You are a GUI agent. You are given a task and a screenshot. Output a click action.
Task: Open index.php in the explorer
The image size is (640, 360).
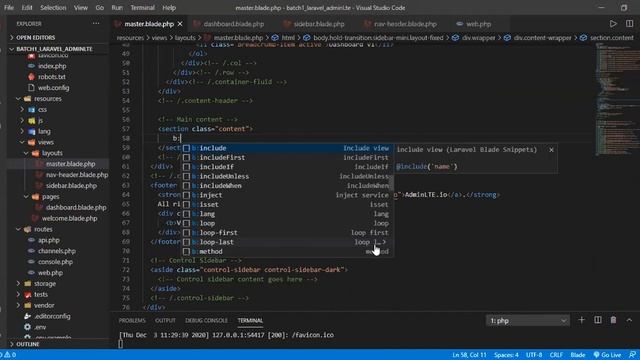pyautogui.click(x=52, y=66)
